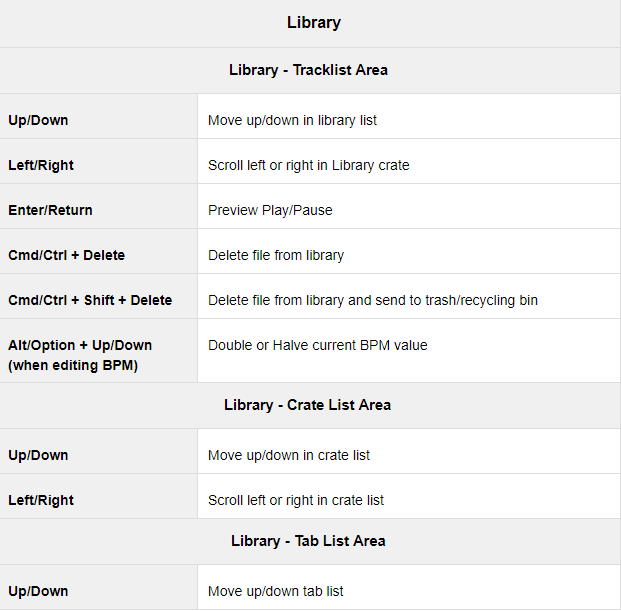Click 'Move up/down in crate list' text
Image resolution: width=621 pixels, height=611 pixels.
point(289,455)
